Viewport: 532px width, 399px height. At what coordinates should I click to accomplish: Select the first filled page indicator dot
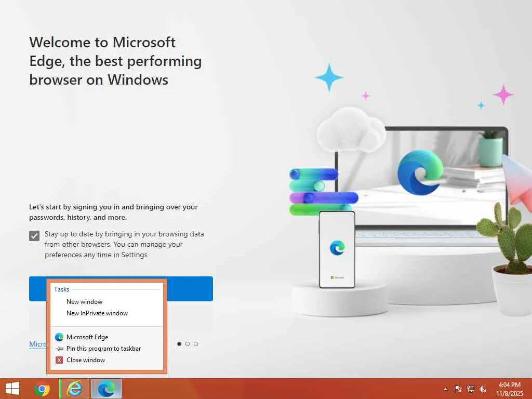pos(179,344)
